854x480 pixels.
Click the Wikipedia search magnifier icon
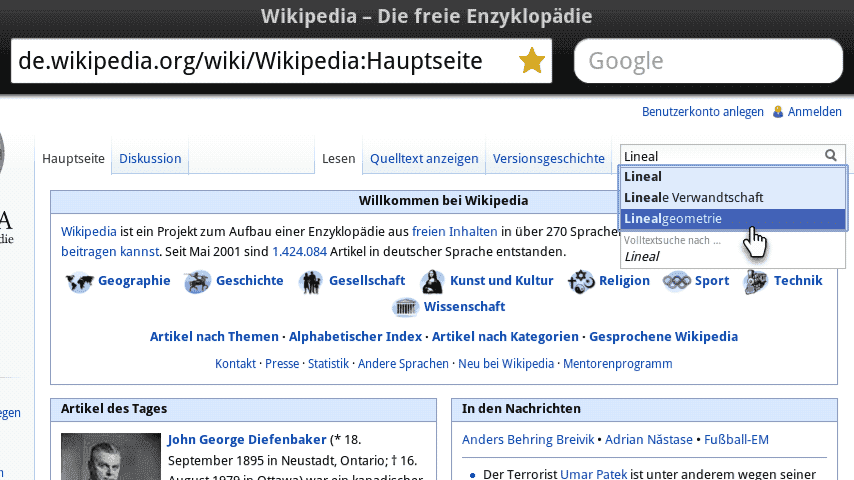pos(831,156)
